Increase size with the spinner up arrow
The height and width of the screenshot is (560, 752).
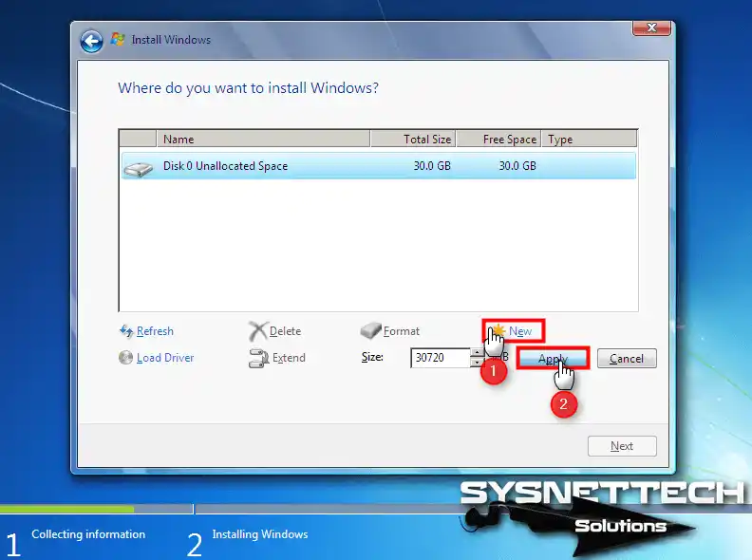click(477, 353)
